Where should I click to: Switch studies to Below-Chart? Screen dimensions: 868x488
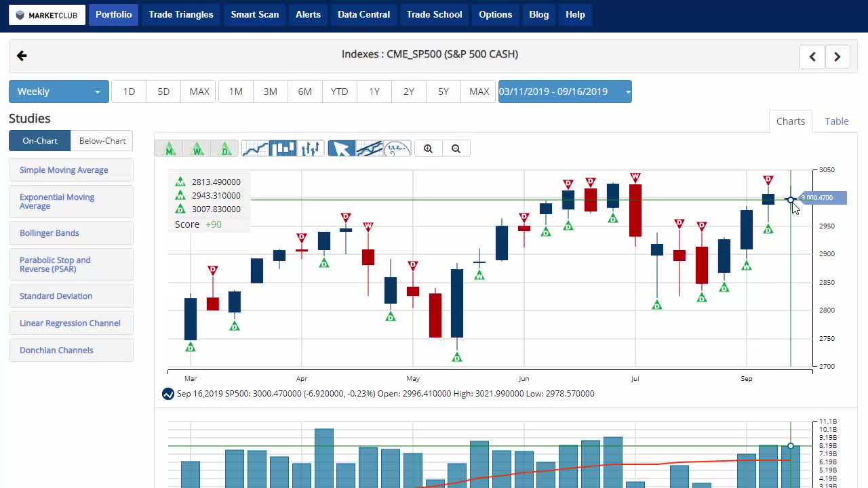pyautogui.click(x=102, y=141)
